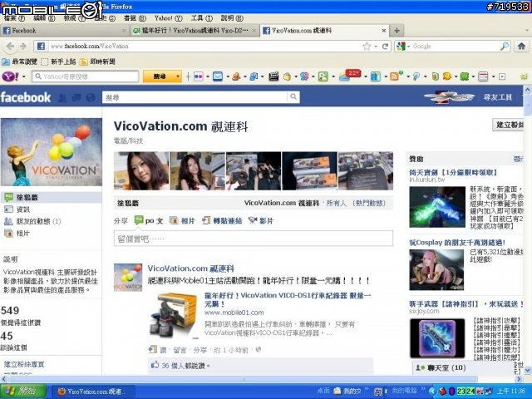Open the first photo thumbnail of woman
The height and width of the screenshot is (399, 532).
tap(141, 171)
